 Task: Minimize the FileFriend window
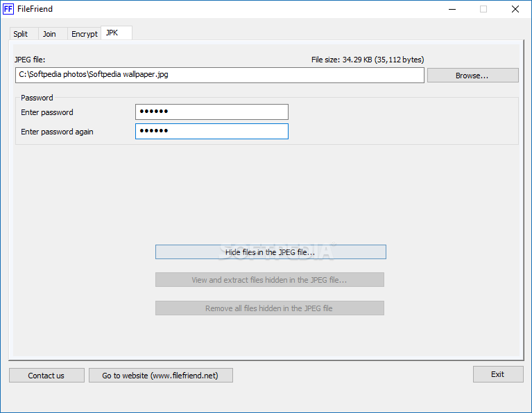(x=452, y=9)
